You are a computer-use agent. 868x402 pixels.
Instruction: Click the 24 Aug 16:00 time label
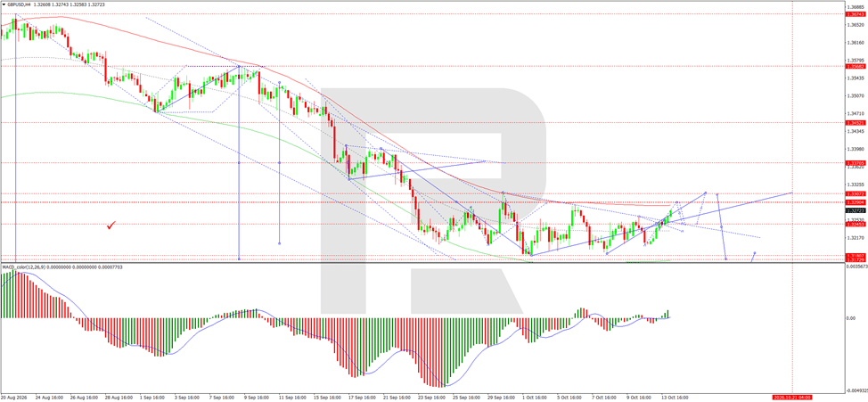[47, 398]
